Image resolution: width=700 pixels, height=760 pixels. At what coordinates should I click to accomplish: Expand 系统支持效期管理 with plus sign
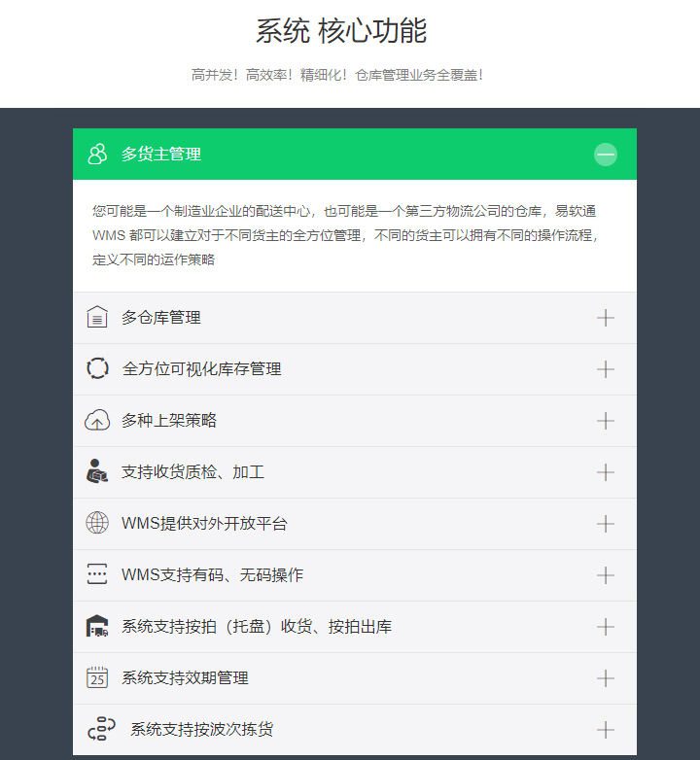tap(606, 678)
